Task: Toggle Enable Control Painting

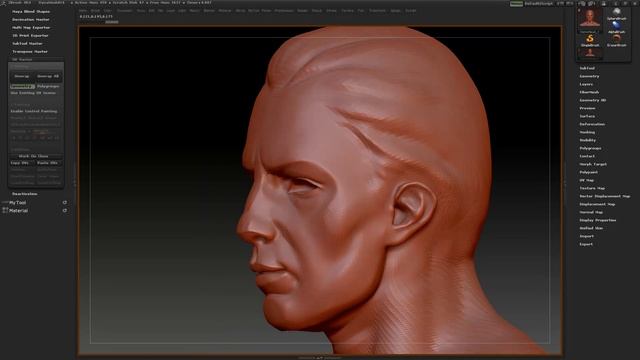Action: pos(34,111)
